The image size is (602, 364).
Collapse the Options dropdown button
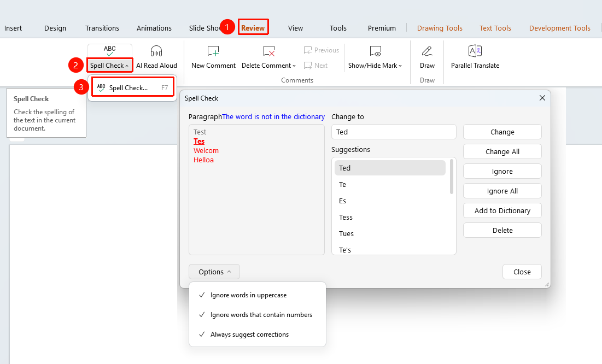pyautogui.click(x=214, y=272)
